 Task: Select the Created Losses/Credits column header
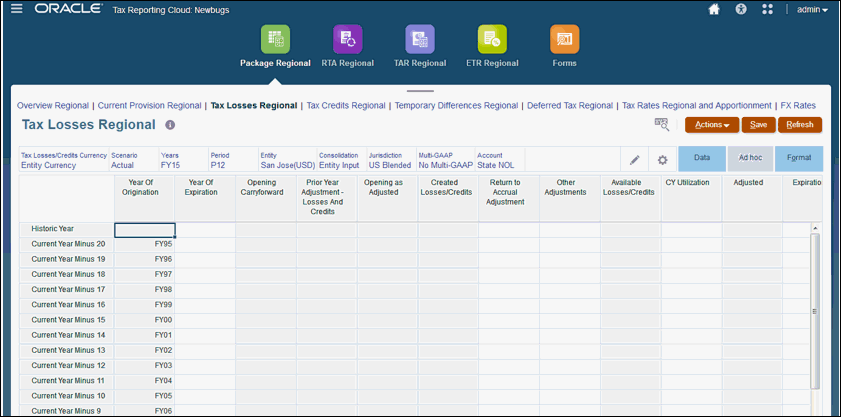pyautogui.click(x=448, y=197)
